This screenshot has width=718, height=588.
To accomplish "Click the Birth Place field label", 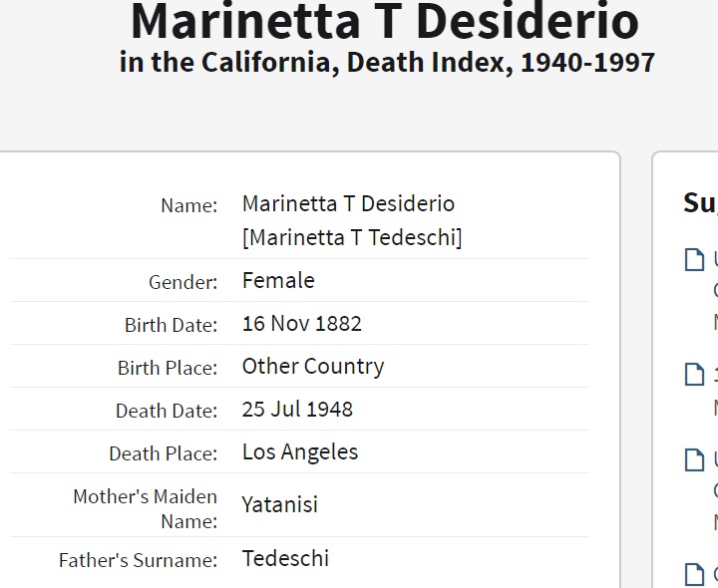I will click(167, 368).
